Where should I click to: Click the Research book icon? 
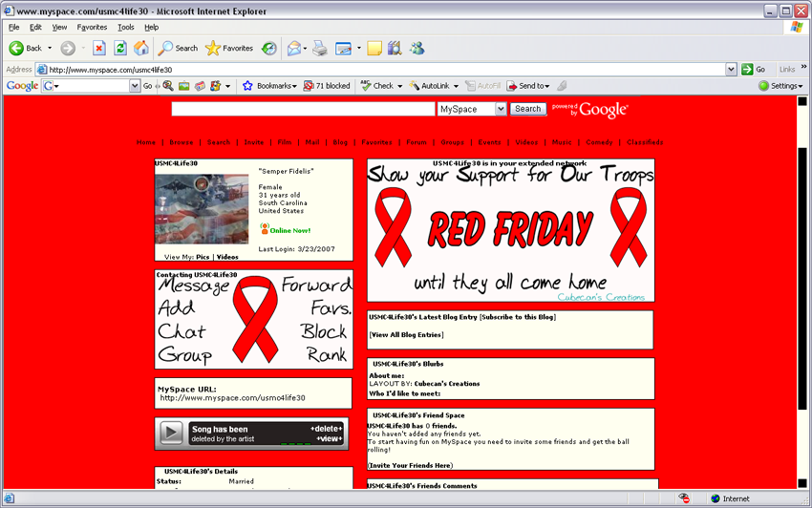click(395, 48)
